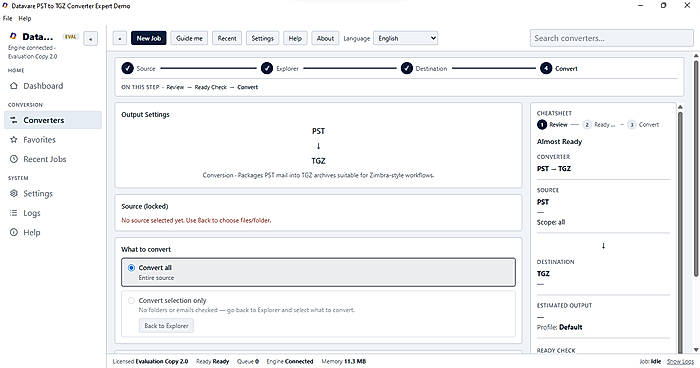The height and width of the screenshot is (368, 700).
Task: Click 'Engine Connected' in the status bar
Action: pyautogui.click(x=290, y=361)
